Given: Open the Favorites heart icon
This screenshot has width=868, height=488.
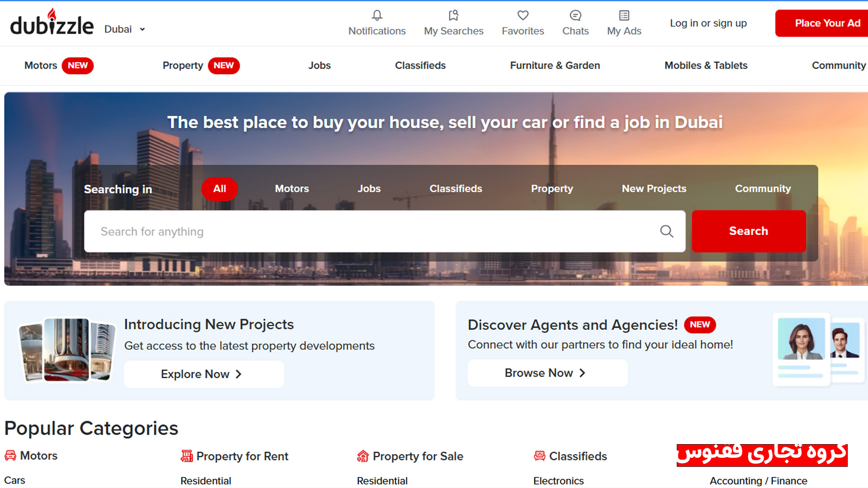Looking at the screenshot, I should (x=523, y=16).
